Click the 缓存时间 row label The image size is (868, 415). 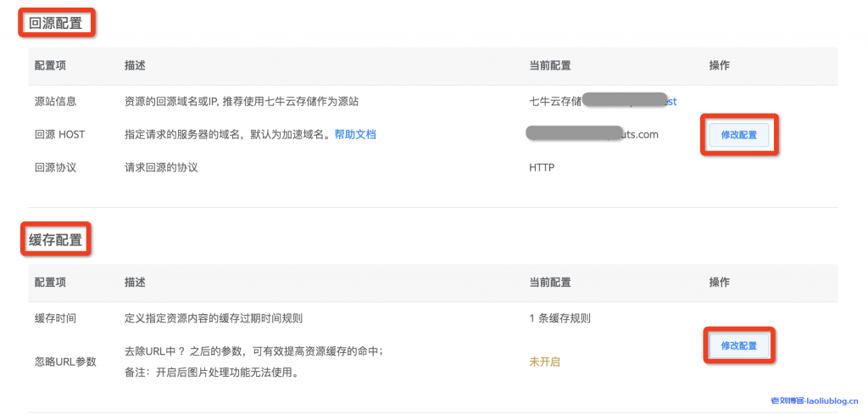coord(55,318)
